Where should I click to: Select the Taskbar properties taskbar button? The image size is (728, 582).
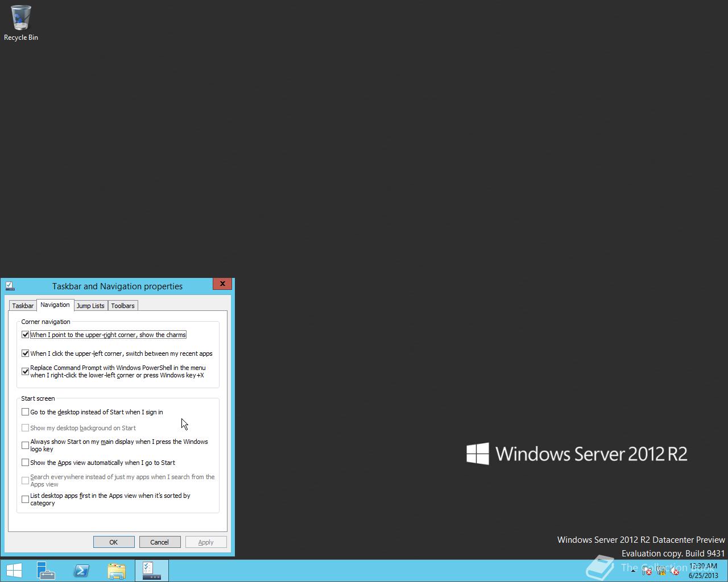click(152, 571)
